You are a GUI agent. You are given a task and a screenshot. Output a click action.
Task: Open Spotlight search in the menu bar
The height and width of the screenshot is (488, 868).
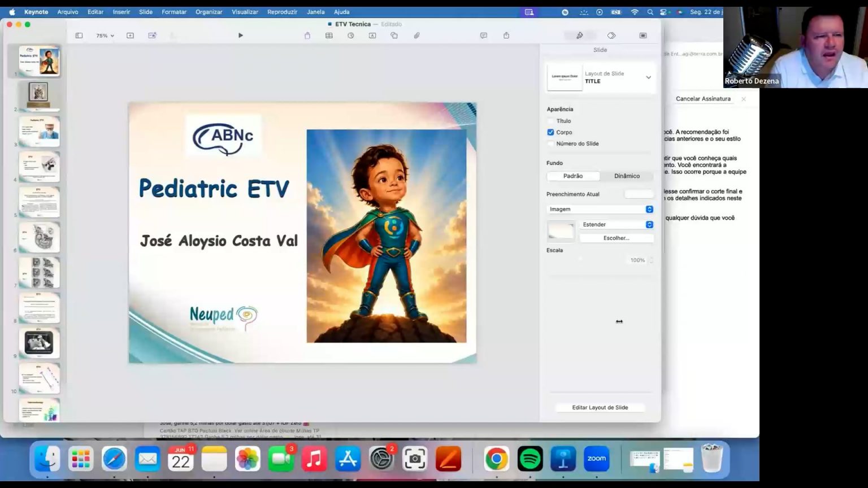click(x=650, y=12)
